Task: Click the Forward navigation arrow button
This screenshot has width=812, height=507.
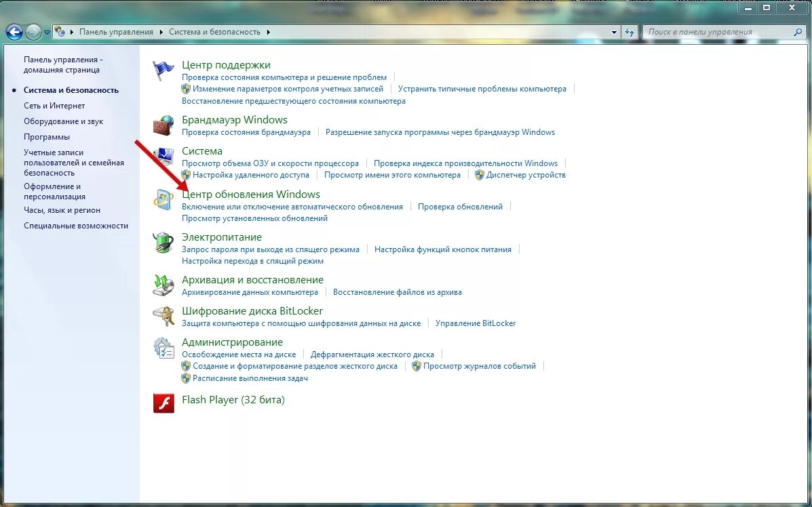Action: 33,32
